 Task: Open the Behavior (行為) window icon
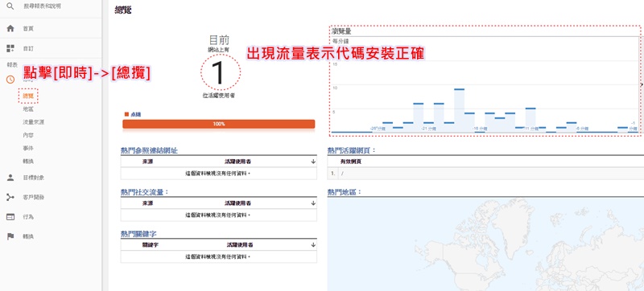[x=10, y=217]
